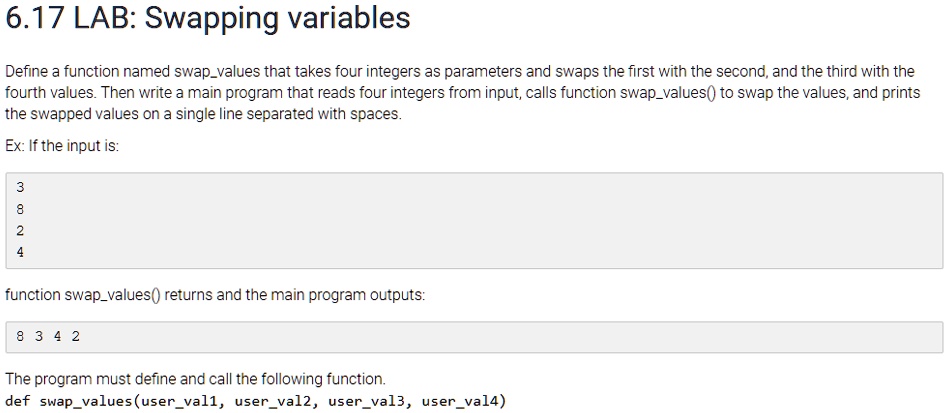The image size is (948, 413).
Task: Click the 'def swap_values' function signature line
Action: coord(256,401)
